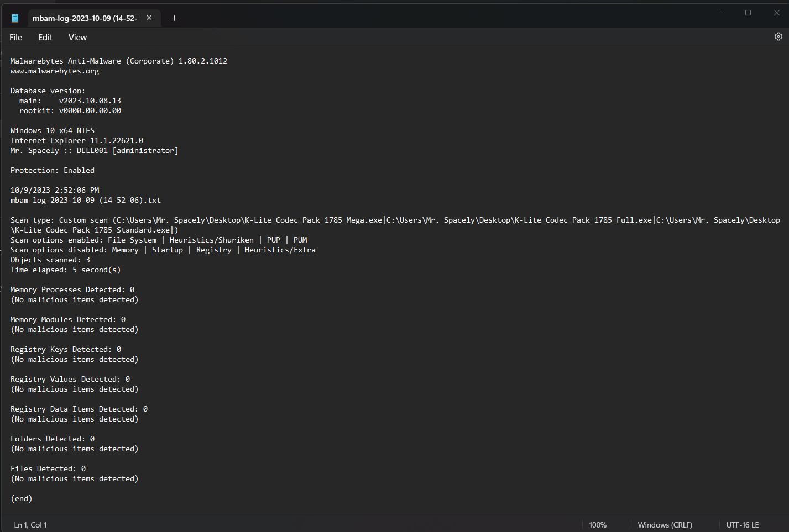Click the text www.malwarebytes.org
The height and width of the screenshot is (532, 789).
click(55, 71)
